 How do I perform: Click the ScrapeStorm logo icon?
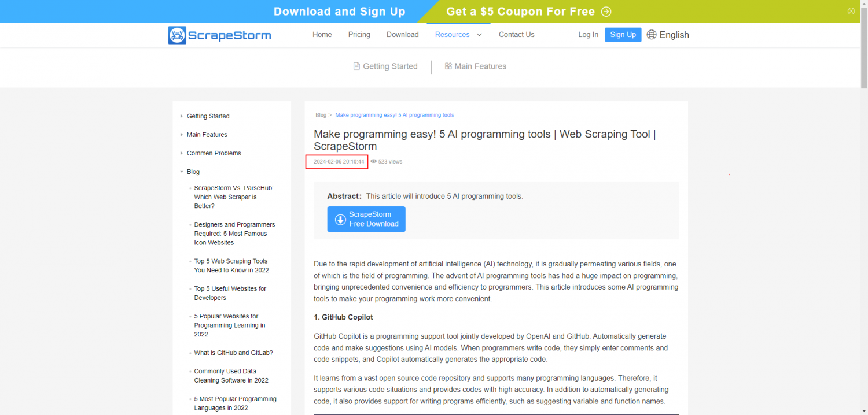[177, 35]
